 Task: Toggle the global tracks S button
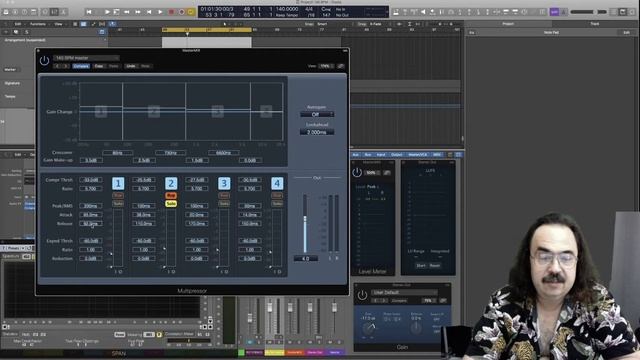tap(27, 32)
